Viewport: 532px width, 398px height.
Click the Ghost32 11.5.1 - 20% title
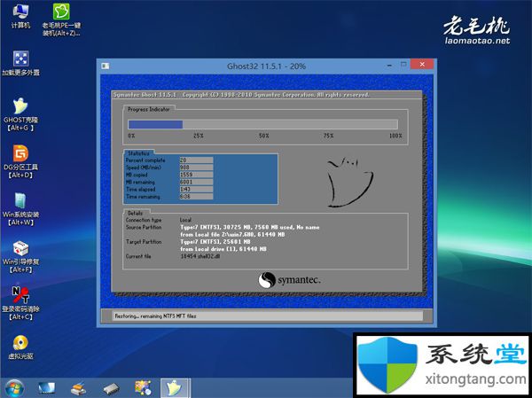coord(266,66)
